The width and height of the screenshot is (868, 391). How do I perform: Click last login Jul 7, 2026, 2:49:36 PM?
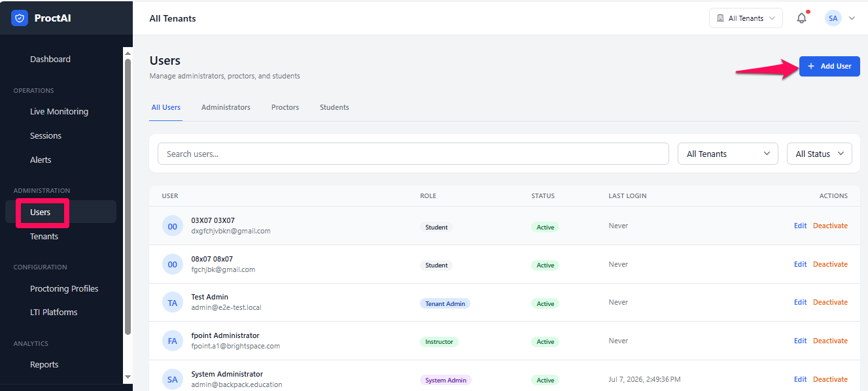click(644, 379)
